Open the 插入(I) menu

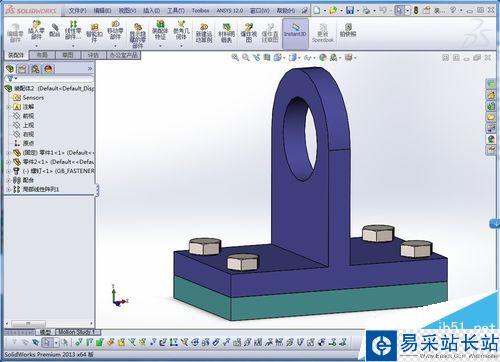pyautogui.click(x=151, y=11)
